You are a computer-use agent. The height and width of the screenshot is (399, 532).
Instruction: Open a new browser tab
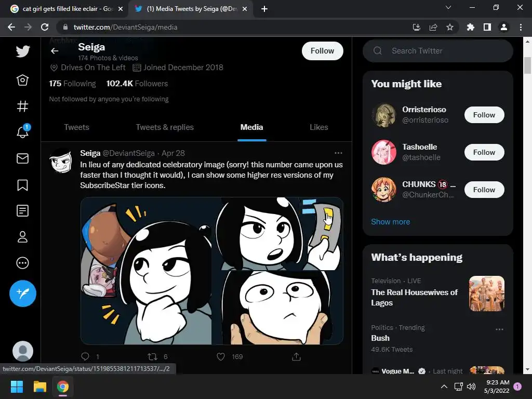pyautogui.click(x=264, y=9)
